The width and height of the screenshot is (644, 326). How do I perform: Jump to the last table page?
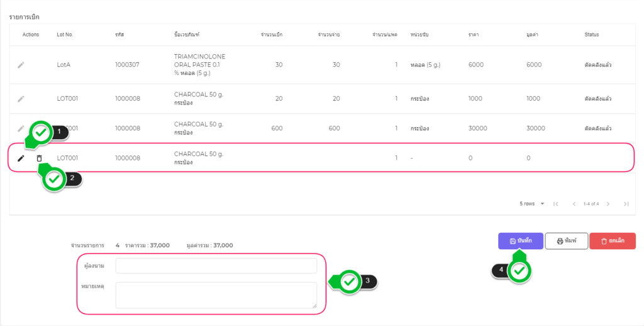(x=626, y=204)
